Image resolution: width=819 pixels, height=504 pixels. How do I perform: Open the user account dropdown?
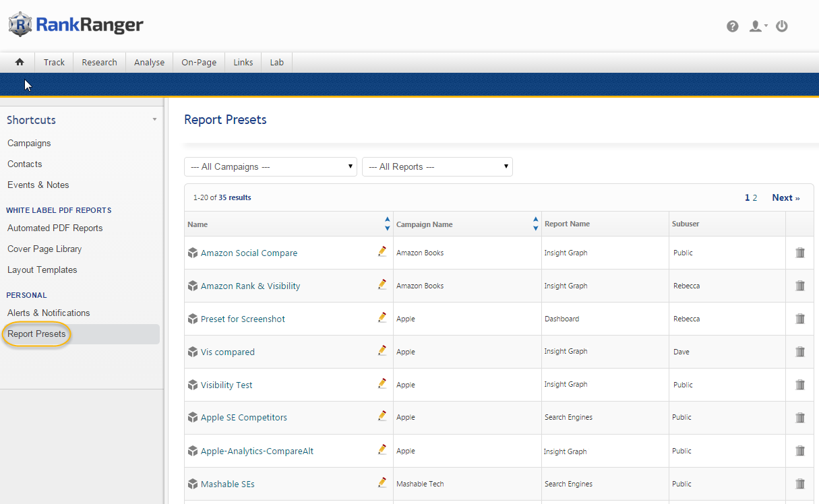coord(758,26)
